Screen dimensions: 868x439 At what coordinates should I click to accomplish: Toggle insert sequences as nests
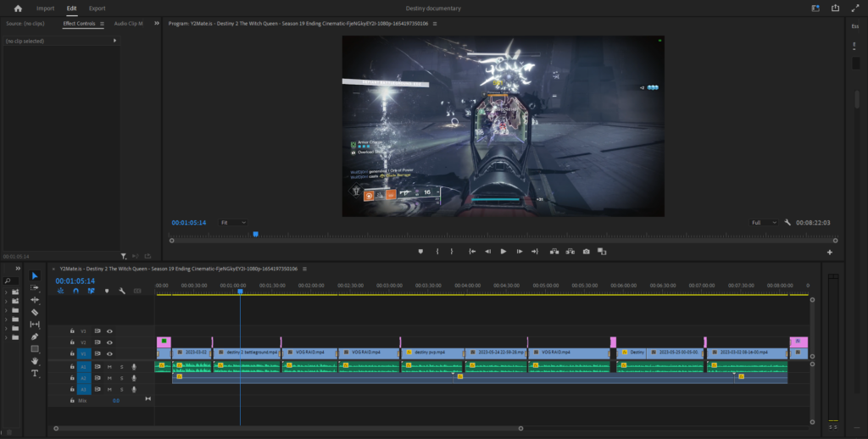click(x=60, y=291)
